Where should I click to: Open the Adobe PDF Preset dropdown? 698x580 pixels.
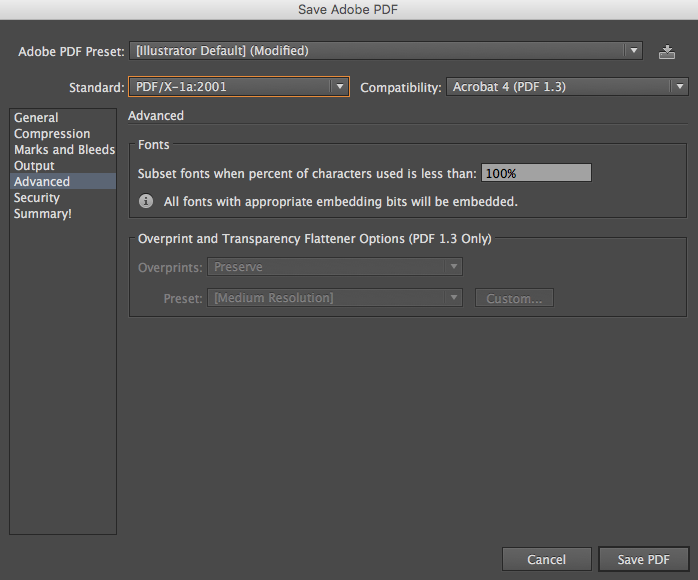pyautogui.click(x=386, y=51)
